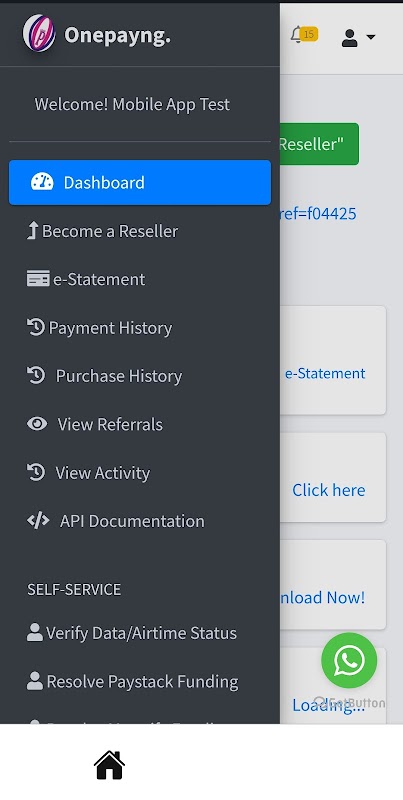Tap the green WhatsApp chat button
This screenshot has width=403, height=800.
click(x=349, y=660)
